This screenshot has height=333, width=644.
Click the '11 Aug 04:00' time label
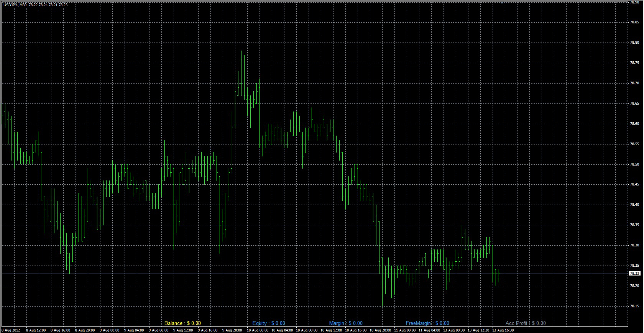tap(429, 330)
